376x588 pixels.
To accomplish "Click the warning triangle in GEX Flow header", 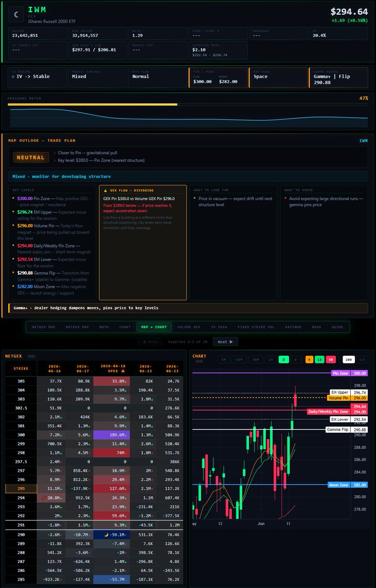I will coord(106,190).
